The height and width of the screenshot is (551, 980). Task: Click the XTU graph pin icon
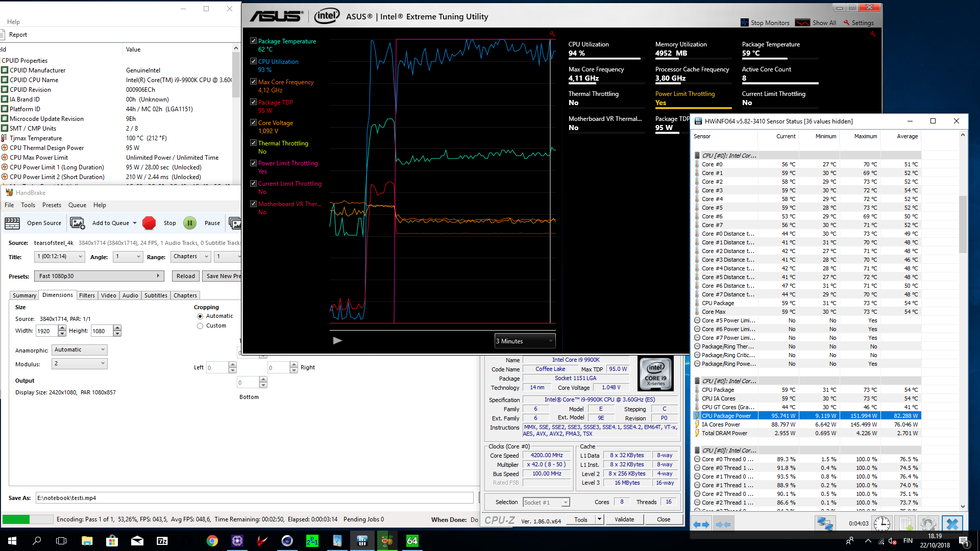552,34
